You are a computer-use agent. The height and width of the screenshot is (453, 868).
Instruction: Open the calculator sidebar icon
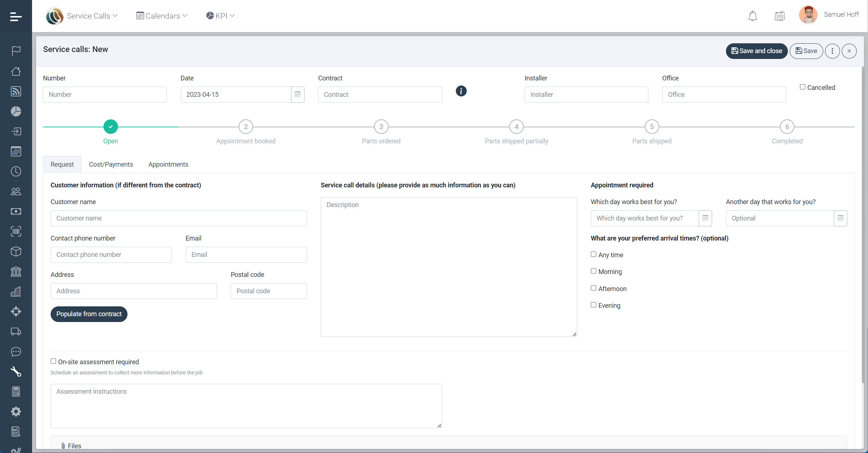tap(16, 392)
